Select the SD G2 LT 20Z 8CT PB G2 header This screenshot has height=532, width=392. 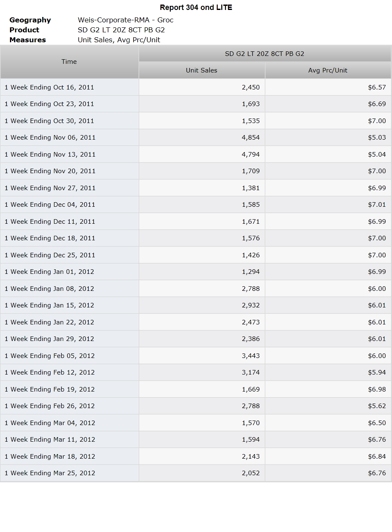265,53
